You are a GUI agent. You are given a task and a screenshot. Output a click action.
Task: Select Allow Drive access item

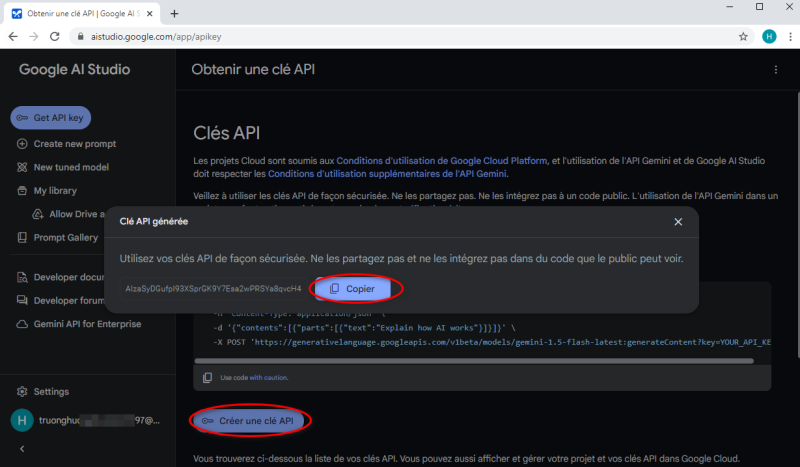(68, 214)
